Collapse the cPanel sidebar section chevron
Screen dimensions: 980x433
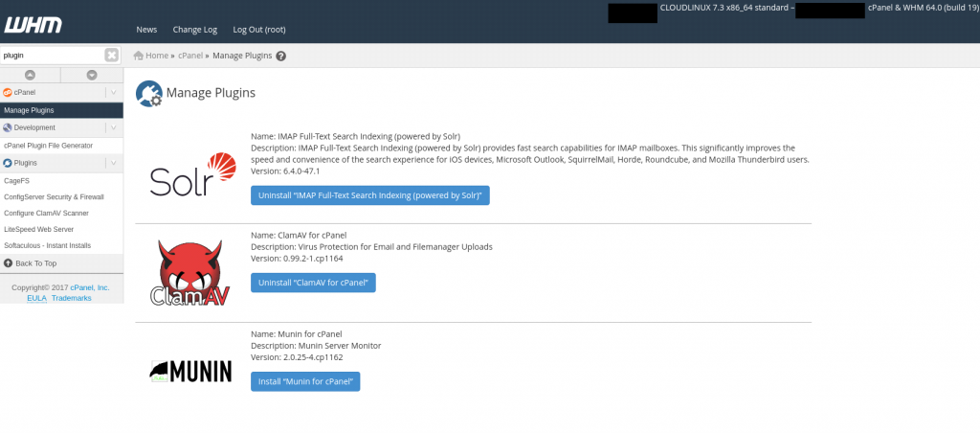click(113, 92)
